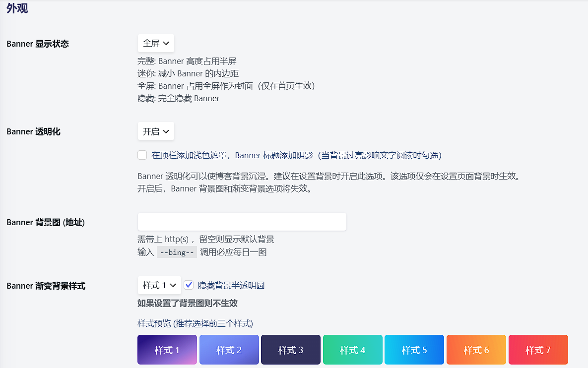Click the 隐藏背景半透明圆 label text
Screen dimensions: 588x368
231,286
